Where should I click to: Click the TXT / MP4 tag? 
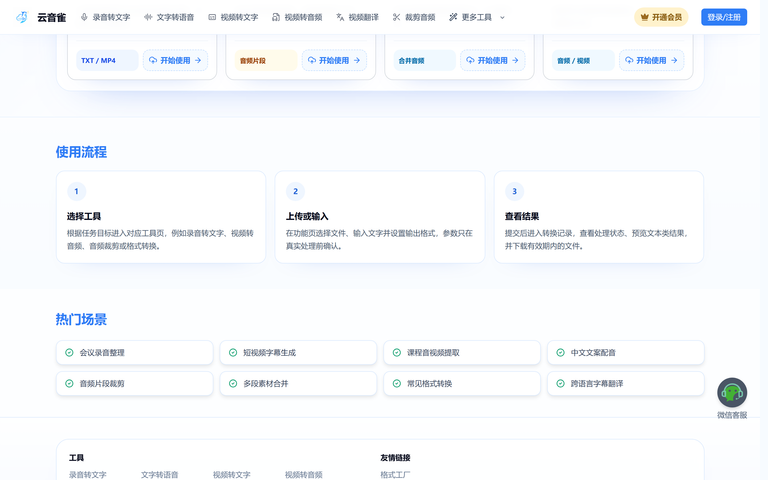107,60
